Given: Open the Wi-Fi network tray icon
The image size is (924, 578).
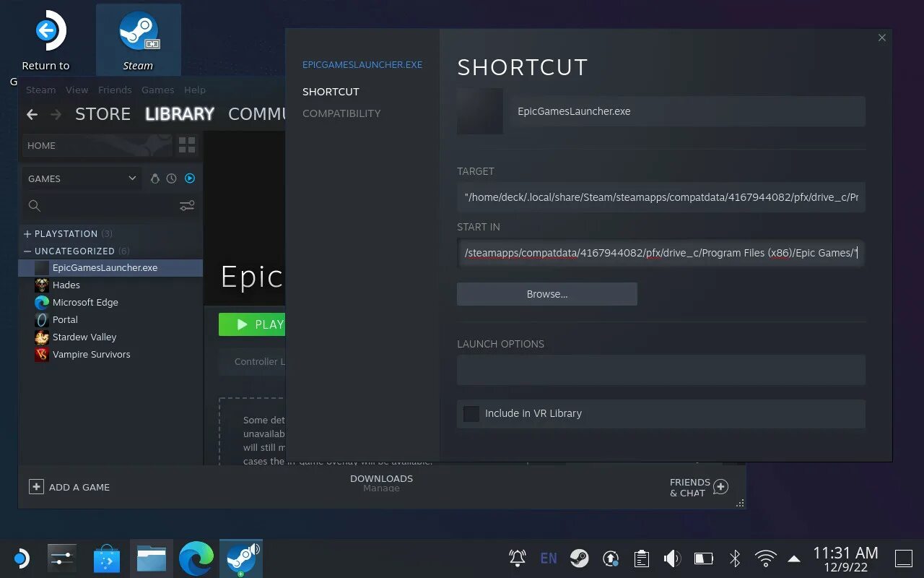Looking at the screenshot, I should 765,558.
